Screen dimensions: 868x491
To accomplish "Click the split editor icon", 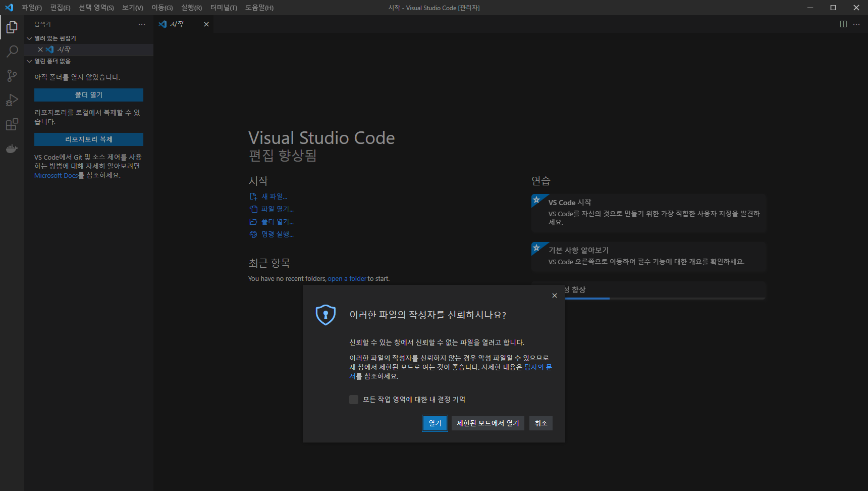I will point(843,24).
